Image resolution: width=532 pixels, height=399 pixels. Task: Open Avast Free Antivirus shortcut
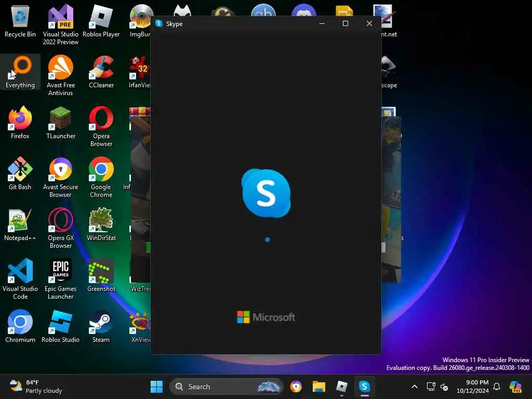[x=60, y=75]
